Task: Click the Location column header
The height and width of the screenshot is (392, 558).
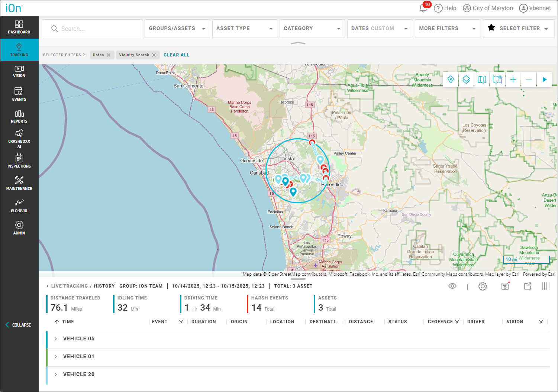Action: click(x=282, y=322)
